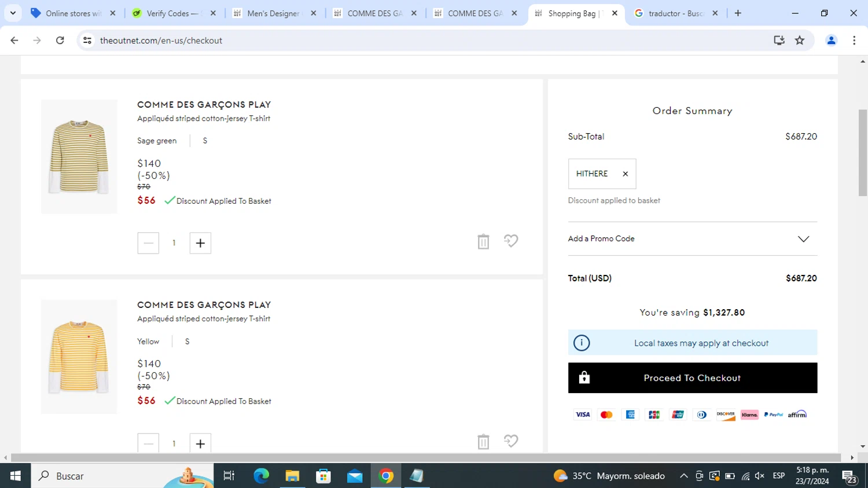Click the "Total (USD)" label

(x=590, y=278)
